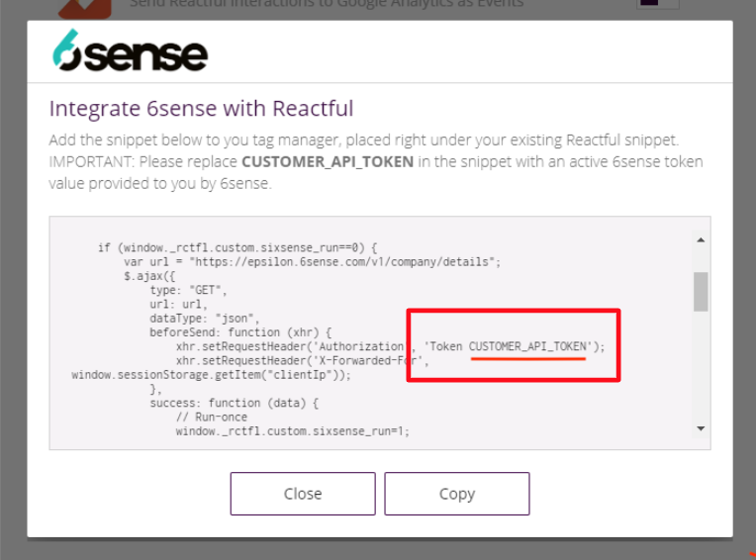Screen dimensions: 756x560
Task: Click the X-Forwarded-For setRequestHeader line
Action: [303, 360]
